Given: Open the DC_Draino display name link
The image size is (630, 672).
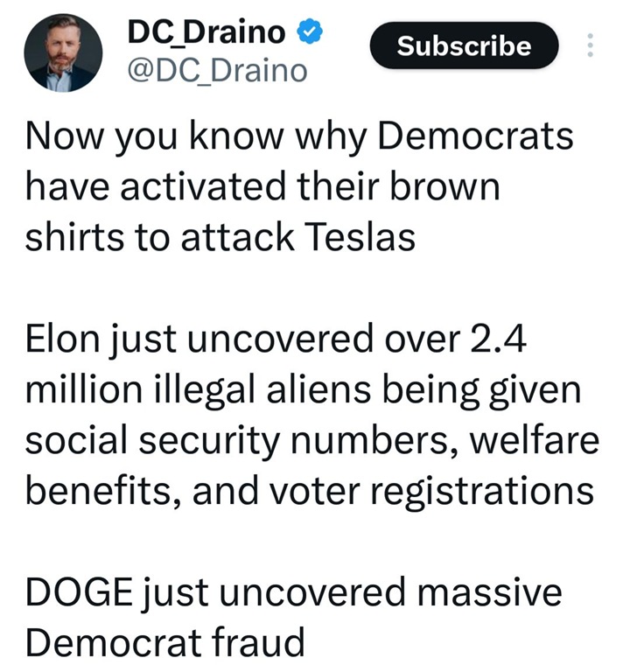Looking at the screenshot, I should [206, 32].
